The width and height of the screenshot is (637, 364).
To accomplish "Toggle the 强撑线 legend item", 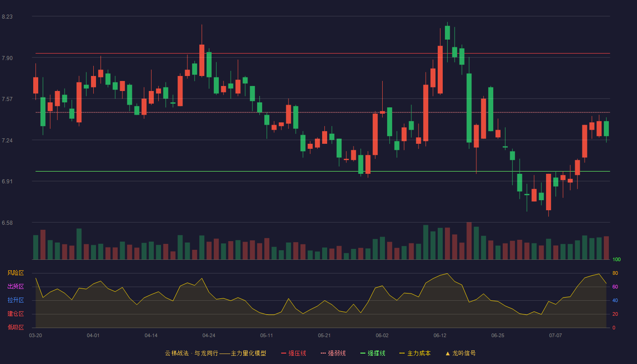I will click(373, 353).
